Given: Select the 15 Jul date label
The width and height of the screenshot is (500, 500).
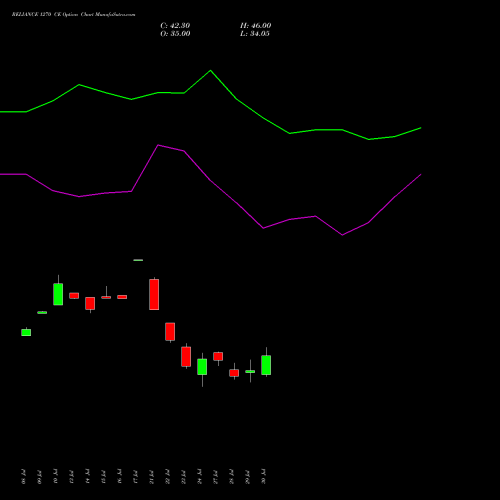Looking at the screenshot, I should pos(103,477).
